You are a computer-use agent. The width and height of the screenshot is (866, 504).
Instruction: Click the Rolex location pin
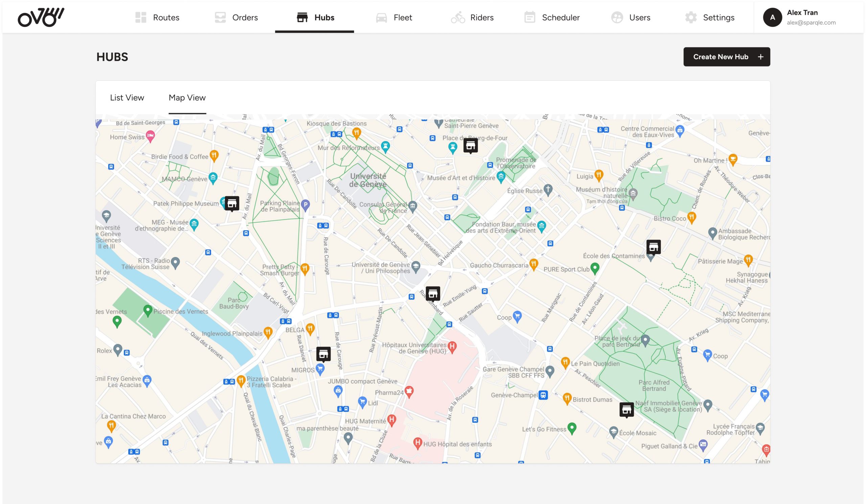tap(118, 350)
